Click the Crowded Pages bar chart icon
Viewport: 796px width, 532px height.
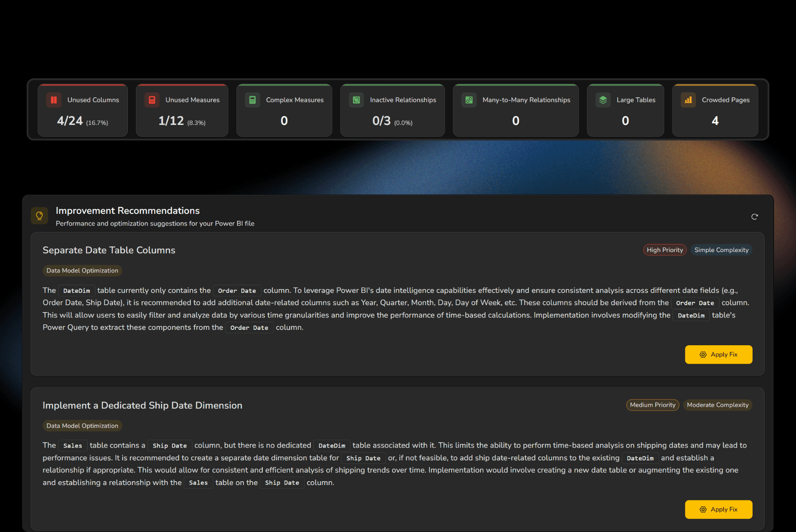(688, 100)
